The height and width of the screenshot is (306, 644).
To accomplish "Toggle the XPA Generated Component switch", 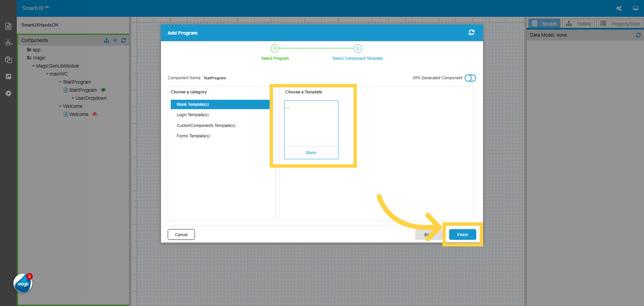I will pyautogui.click(x=470, y=78).
